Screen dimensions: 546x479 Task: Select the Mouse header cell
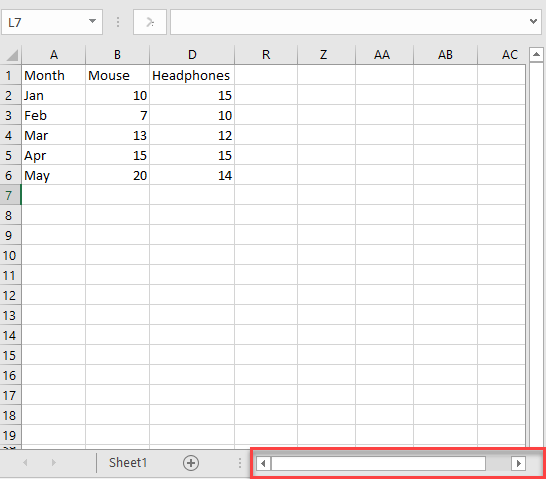tap(117, 75)
